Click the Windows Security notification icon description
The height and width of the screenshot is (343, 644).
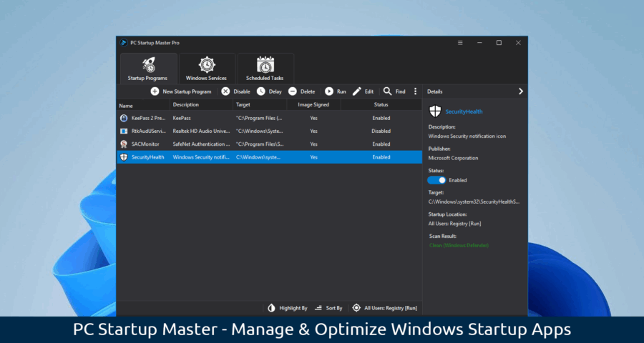[467, 136]
